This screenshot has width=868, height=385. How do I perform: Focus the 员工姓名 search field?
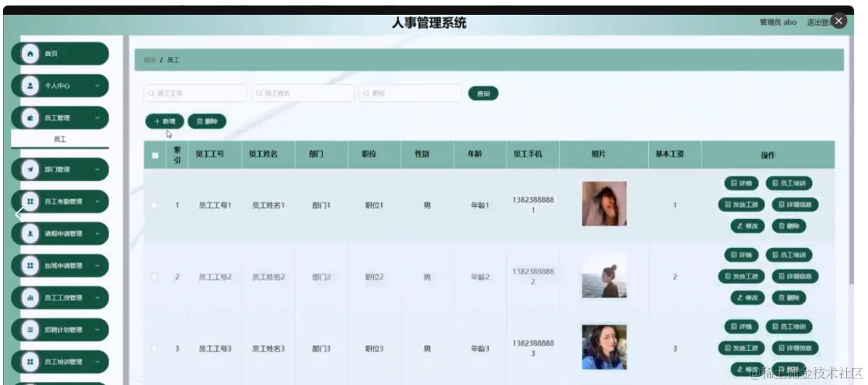[303, 94]
